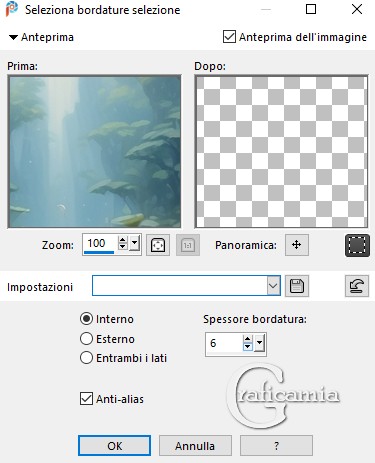375x463 pixels.
Task: Click the Prima preview thumbnail image
Action: click(x=95, y=152)
